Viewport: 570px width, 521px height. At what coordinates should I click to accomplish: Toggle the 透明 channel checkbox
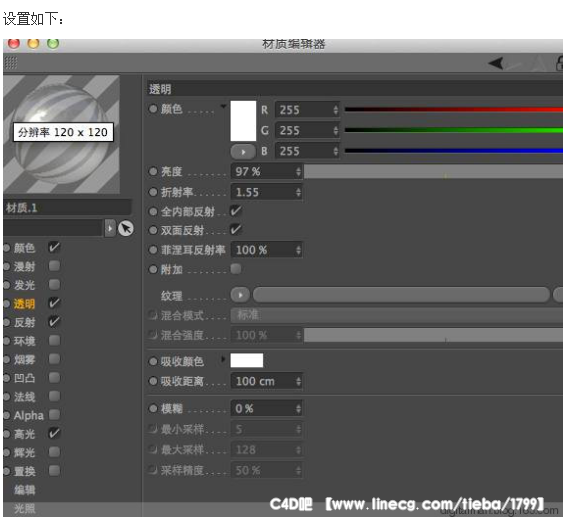[54, 303]
